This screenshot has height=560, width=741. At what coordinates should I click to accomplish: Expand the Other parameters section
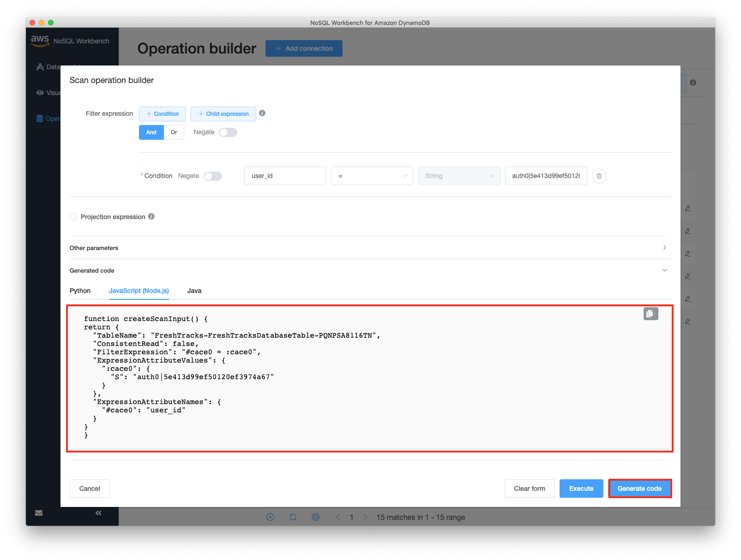[664, 248]
